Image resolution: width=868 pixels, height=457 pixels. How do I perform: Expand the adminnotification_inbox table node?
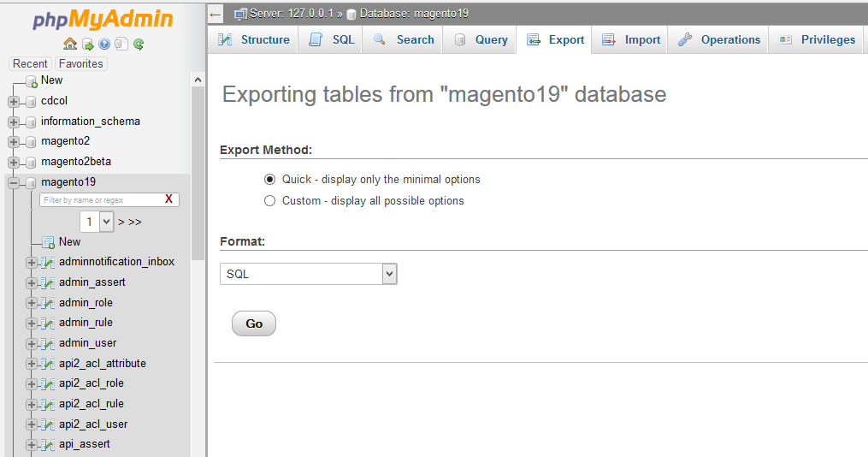point(32,263)
